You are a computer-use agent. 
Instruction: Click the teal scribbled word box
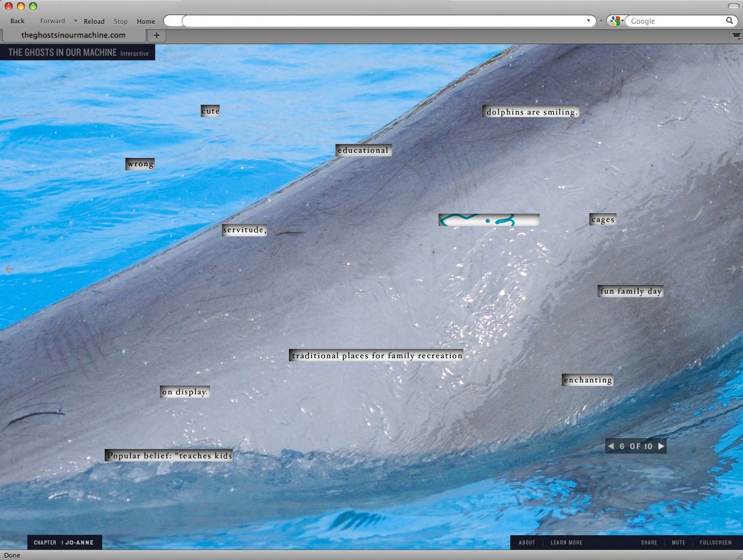(x=489, y=220)
